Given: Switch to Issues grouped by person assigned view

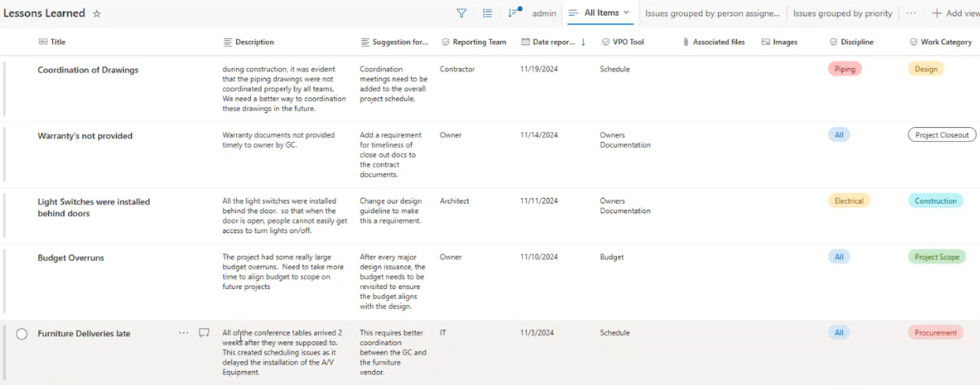Looking at the screenshot, I should pos(712,13).
